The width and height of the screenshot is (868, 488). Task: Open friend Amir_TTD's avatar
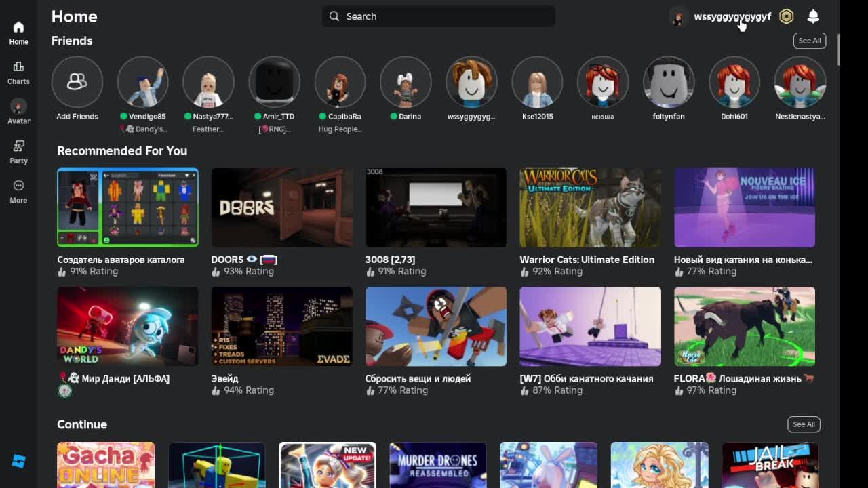[274, 82]
